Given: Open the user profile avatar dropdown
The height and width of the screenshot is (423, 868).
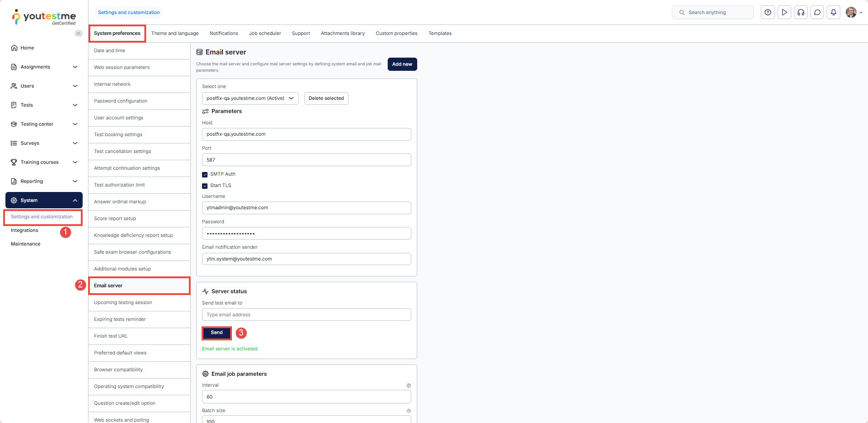Looking at the screenshot, I should [853, 13].
